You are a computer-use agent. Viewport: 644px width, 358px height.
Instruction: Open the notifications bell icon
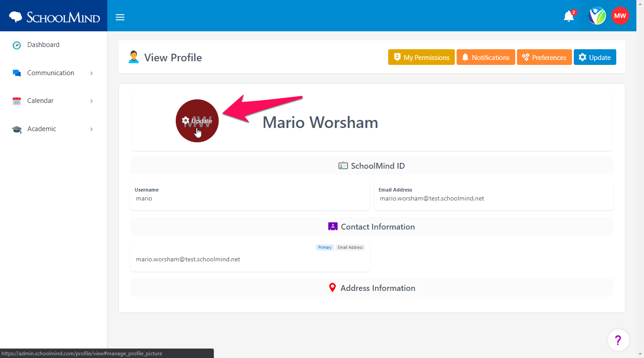[569, 16]
